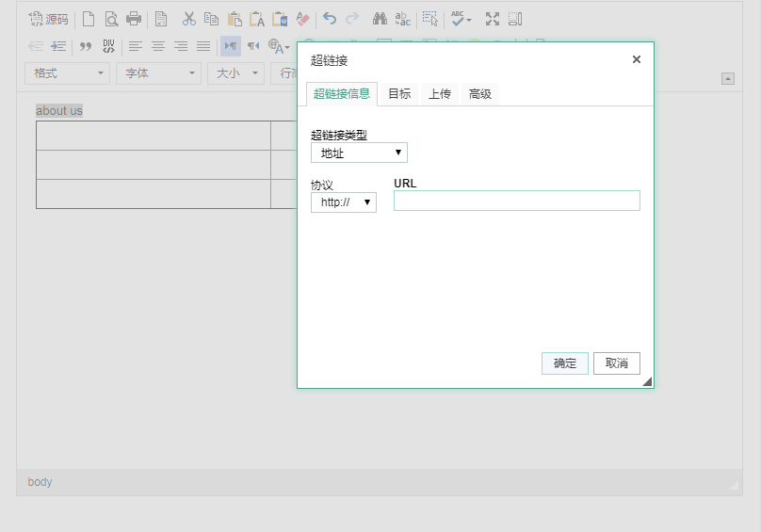Screen dimensions: 761x532
Task: Switch to the 上传 tab
Action: coord(440,93)
